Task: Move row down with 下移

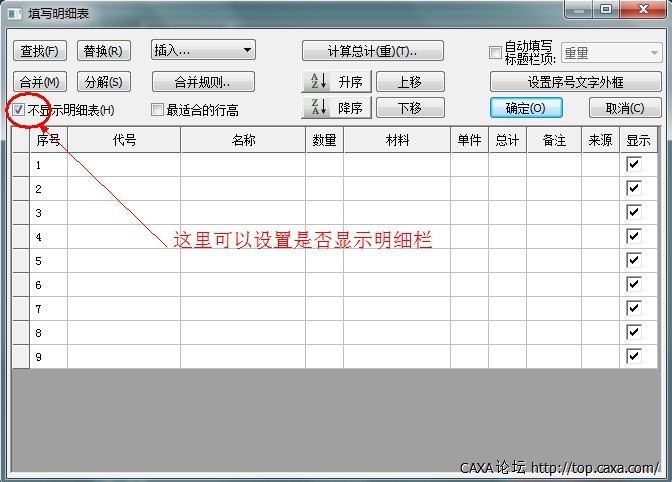Action: click(x=410, y=108)
